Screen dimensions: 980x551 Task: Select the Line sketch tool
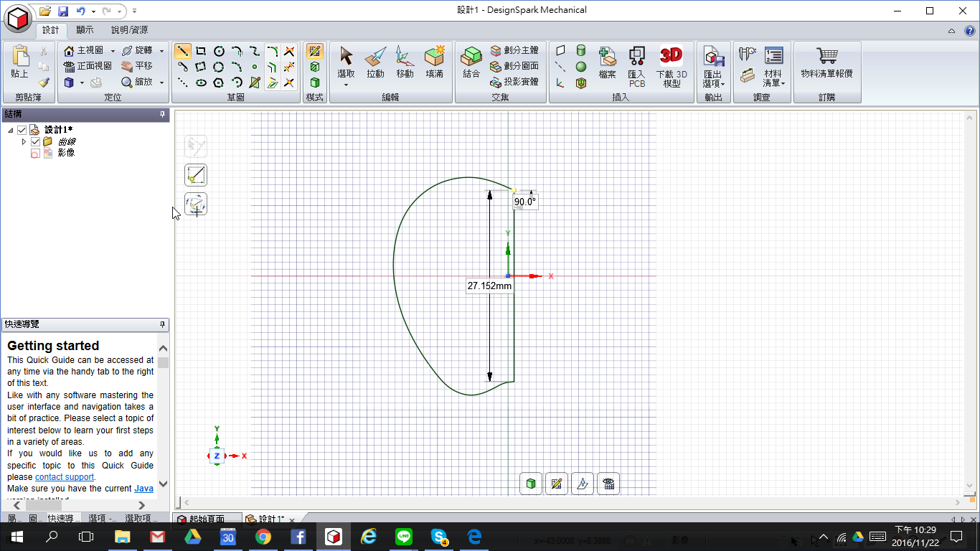coord(183,51)
